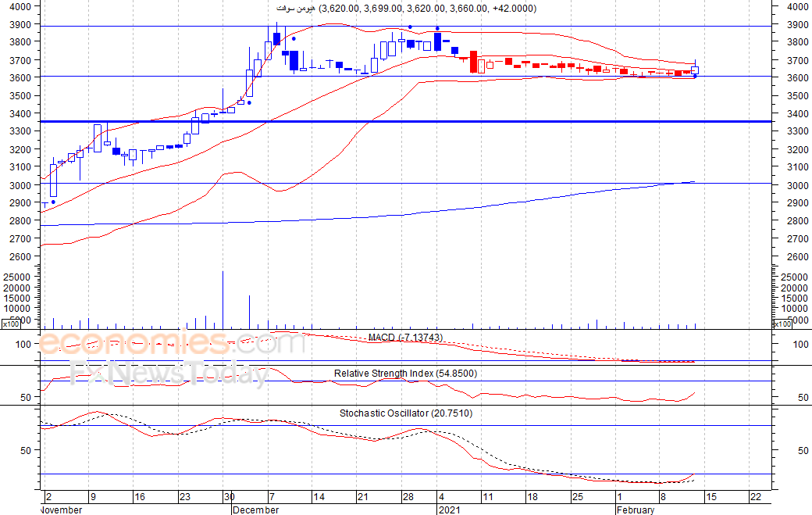Click the February month label on time axis
The height and width of the screenshot is (515, 812).
(x=636, y=510)
